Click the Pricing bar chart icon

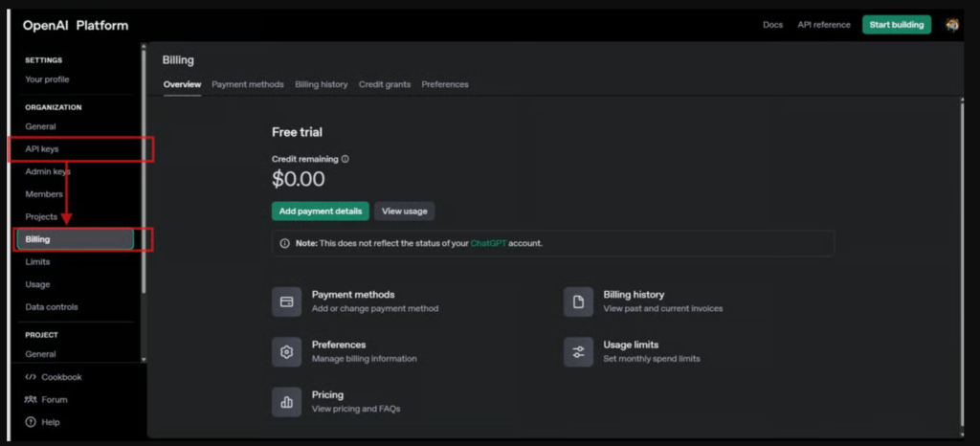[287, 402]
